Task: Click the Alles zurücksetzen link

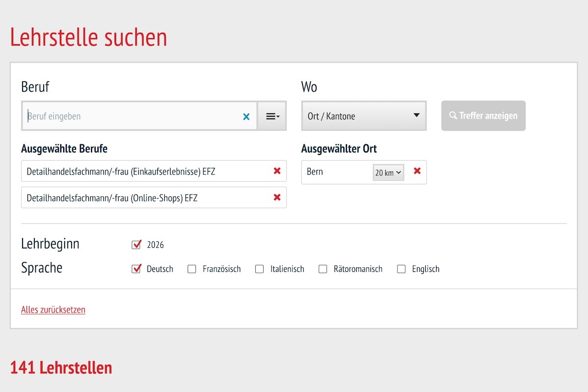Action: [x=53, y=310]
